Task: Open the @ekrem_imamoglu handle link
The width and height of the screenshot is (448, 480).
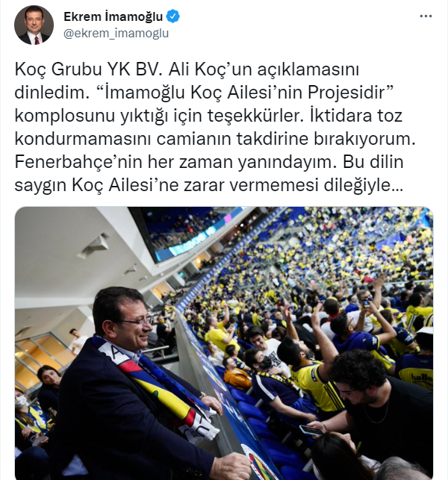Action: coord(116,33)
